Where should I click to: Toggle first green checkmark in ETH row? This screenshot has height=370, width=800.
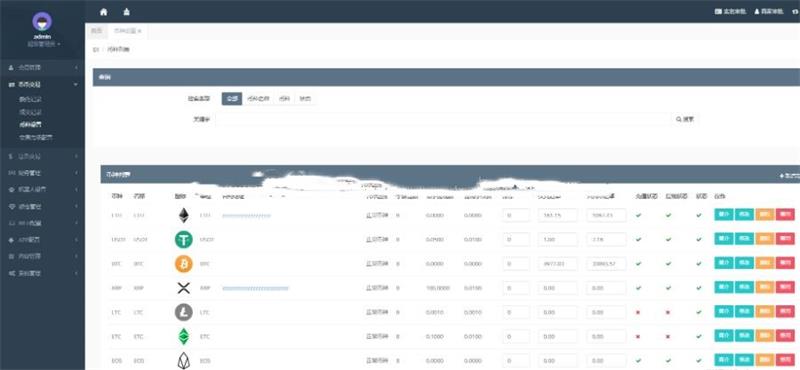[x=638, y=215]
